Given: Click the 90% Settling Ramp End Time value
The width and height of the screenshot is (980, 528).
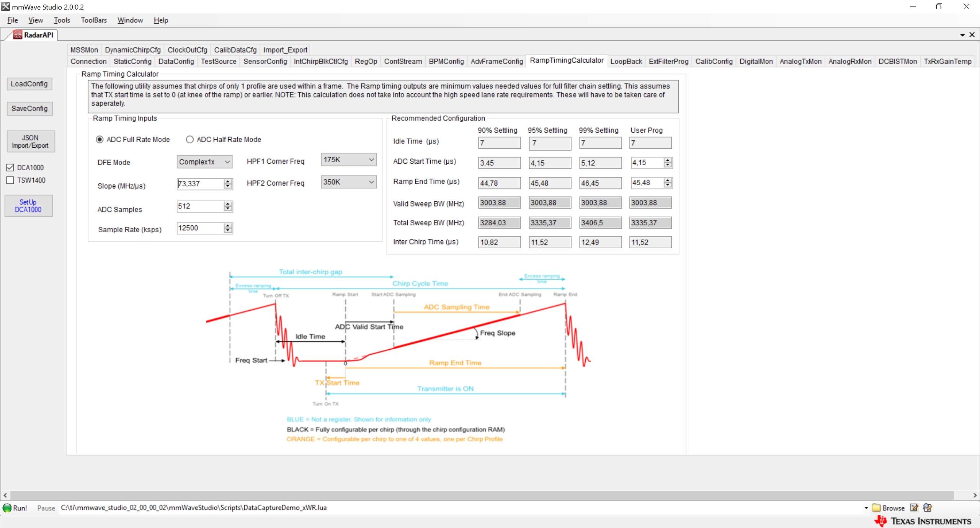Looking at the screenshot, I should tap(499, 183).
